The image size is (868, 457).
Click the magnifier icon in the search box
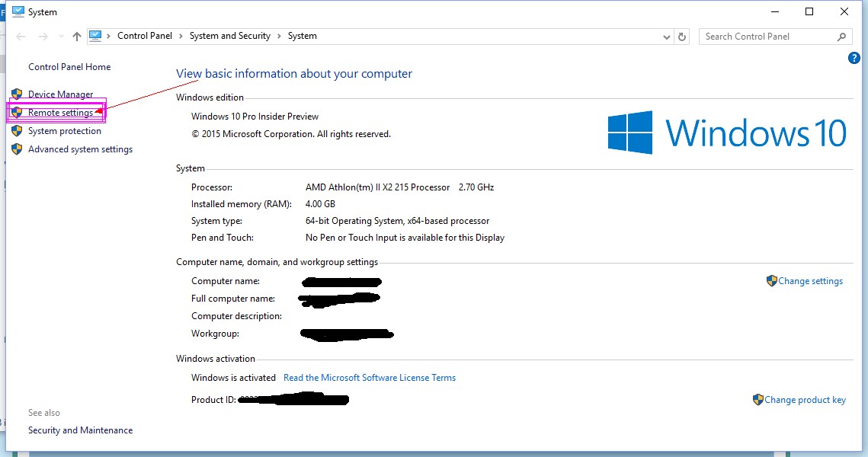pyautogui.click(x=841, y=37)
